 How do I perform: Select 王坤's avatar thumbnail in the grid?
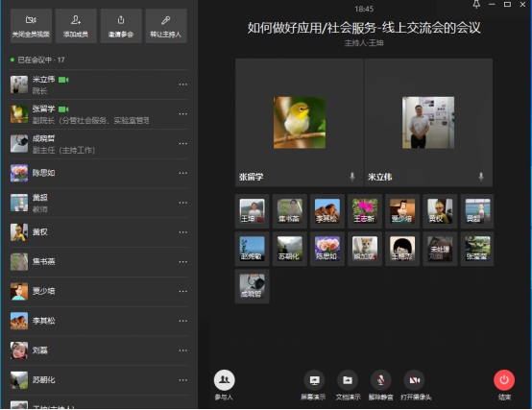253,211
